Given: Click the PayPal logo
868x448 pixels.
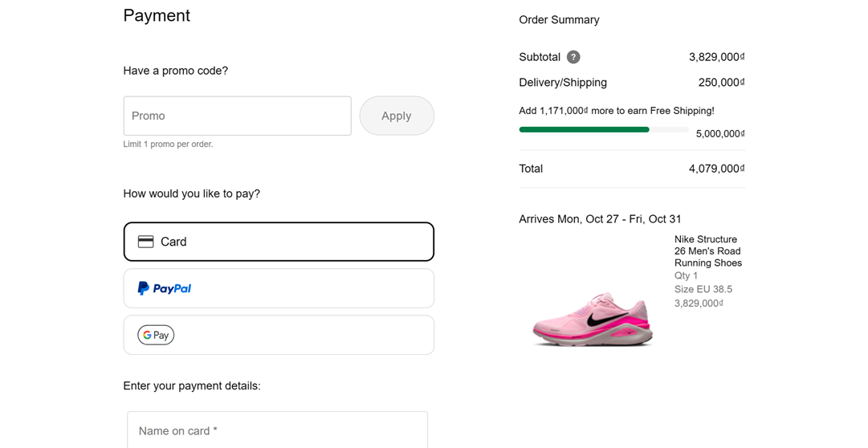Looking at the screenshot, I should pos(165,288).
